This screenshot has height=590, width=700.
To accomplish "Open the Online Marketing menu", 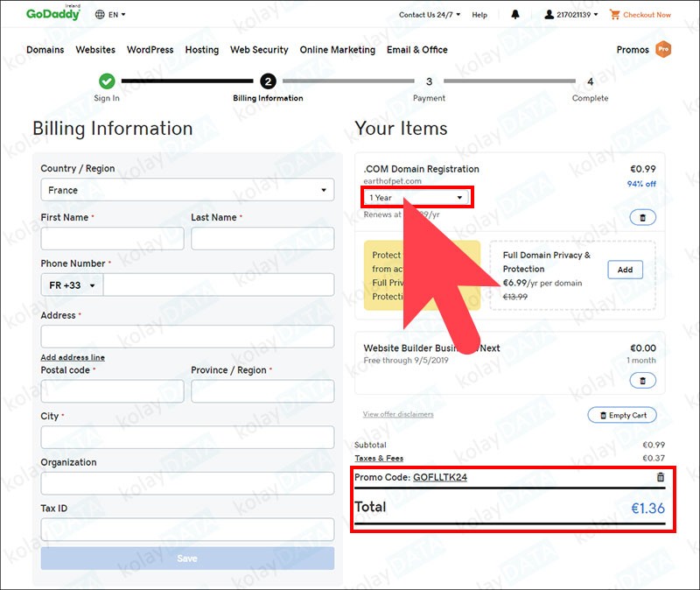I will tap(338, 50).
